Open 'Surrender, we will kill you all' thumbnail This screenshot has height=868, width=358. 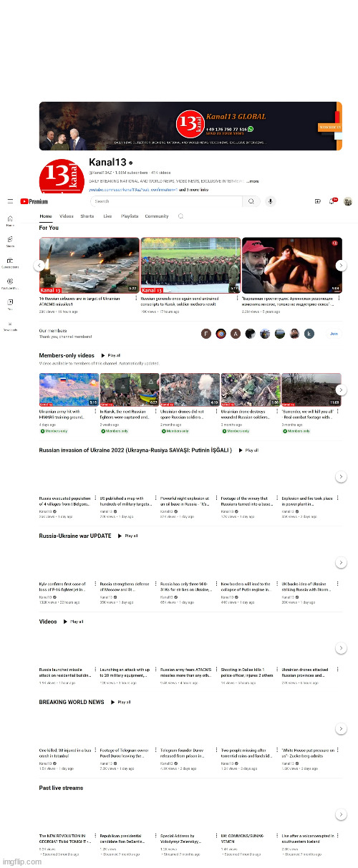pyautogui.click(x=311, y=390)
